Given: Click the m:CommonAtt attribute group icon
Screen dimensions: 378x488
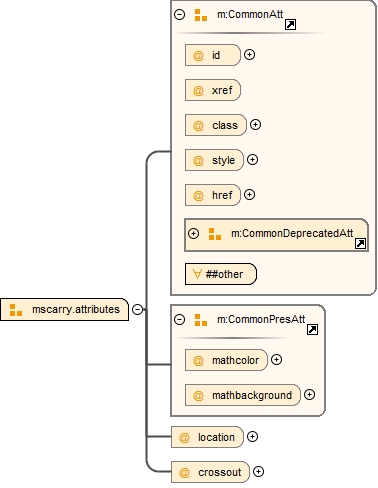Looking at the screenshot, I should click(201, 15).
